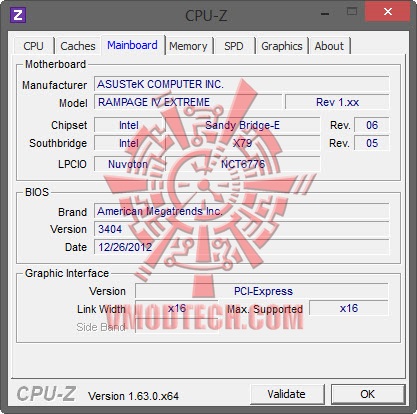Image resolution: width=417 pixels, height=414 pixels.
Task: Click the model field RAMPAGE IV EXTREME
Action: click(188, 102)
